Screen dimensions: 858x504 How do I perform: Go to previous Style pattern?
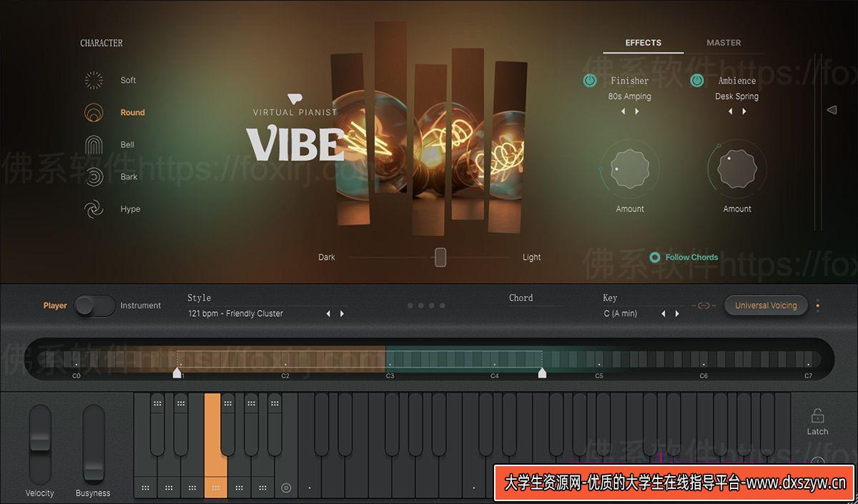point(328,314)
